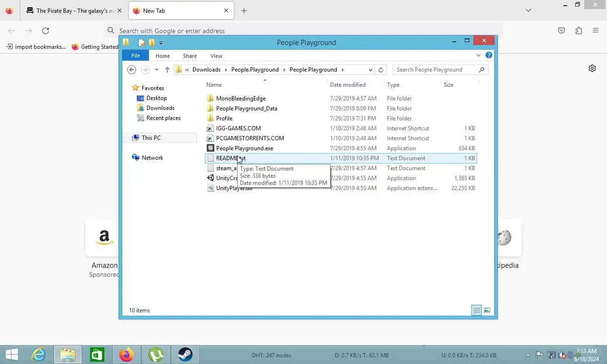Click the Unity crash handler application icon
This screenshot has height=364, width=607.
coord(211,178)
